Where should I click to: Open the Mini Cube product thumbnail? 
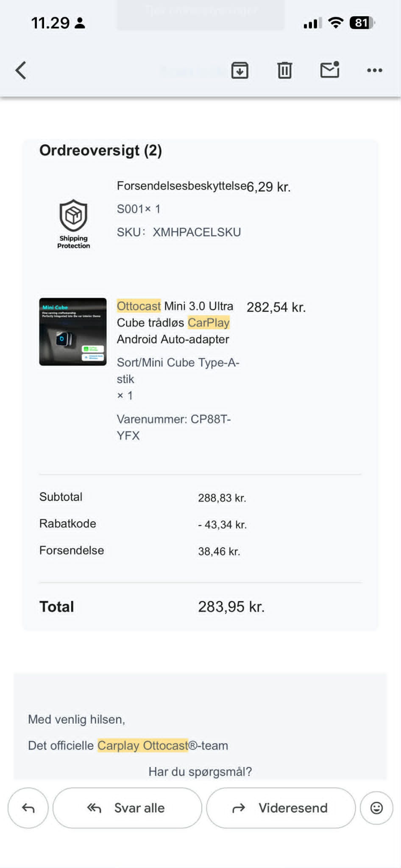pyautogui.click(x=73, y=332)
